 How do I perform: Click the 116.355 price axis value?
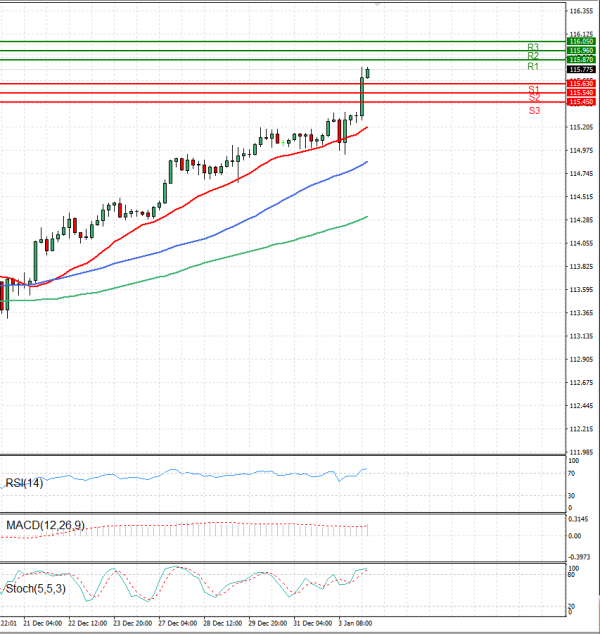coord(580,12)
